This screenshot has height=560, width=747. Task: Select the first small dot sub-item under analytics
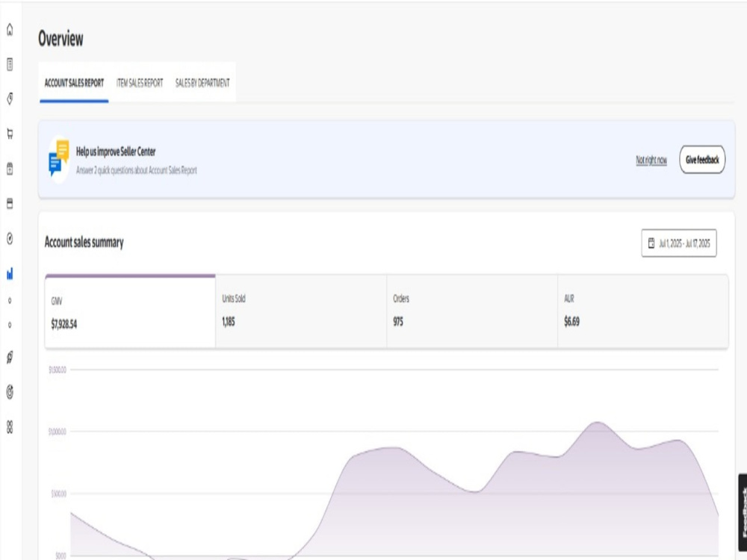point(10,300)
